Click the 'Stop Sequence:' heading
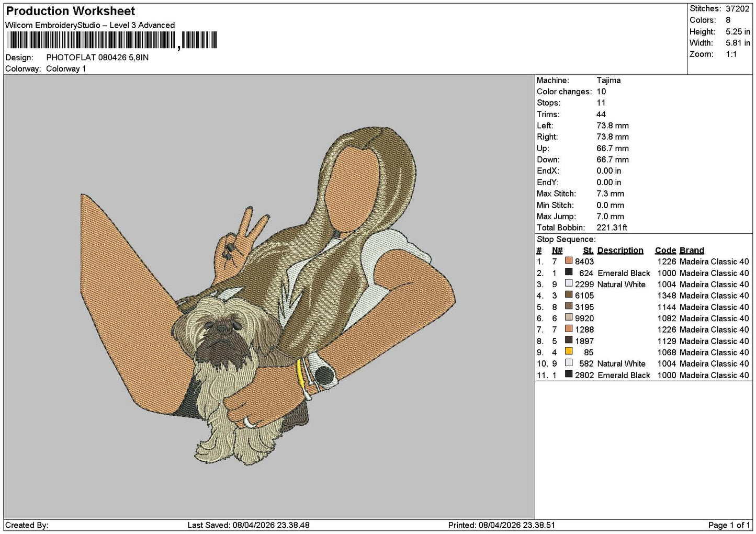 tap(566, 240)
